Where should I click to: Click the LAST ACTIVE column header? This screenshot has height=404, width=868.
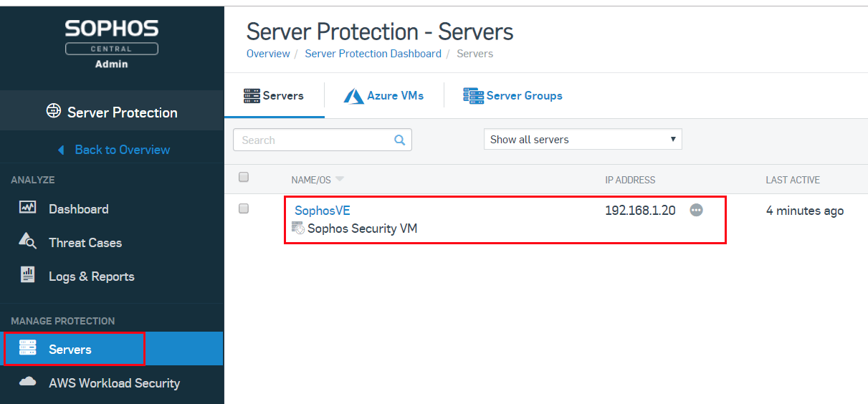[x=793, y=180]
